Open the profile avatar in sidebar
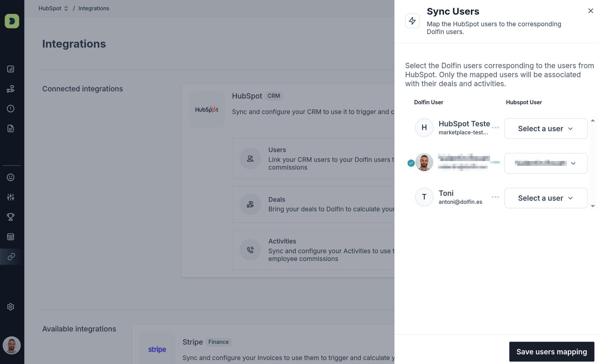 tap(12, 345)
